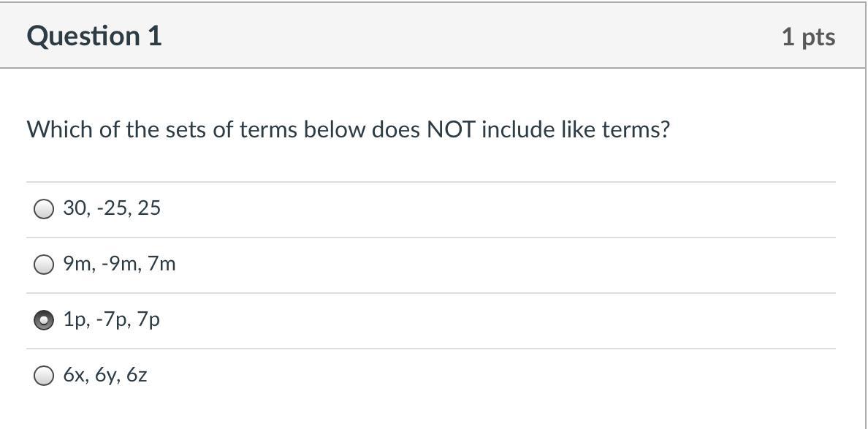This screenshot has height=429, width=868.
Task: Click the answer text "30, -25, 25"
Action: pyautogui.click(x=112, y=208)
